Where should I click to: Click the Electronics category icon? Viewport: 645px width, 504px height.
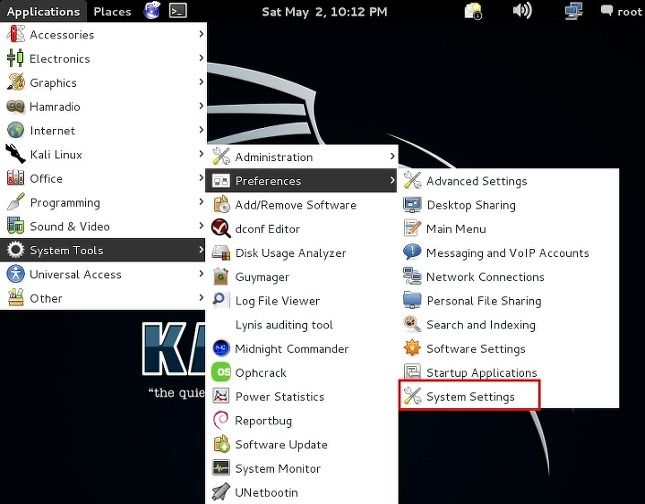click(x=16, y=58)
